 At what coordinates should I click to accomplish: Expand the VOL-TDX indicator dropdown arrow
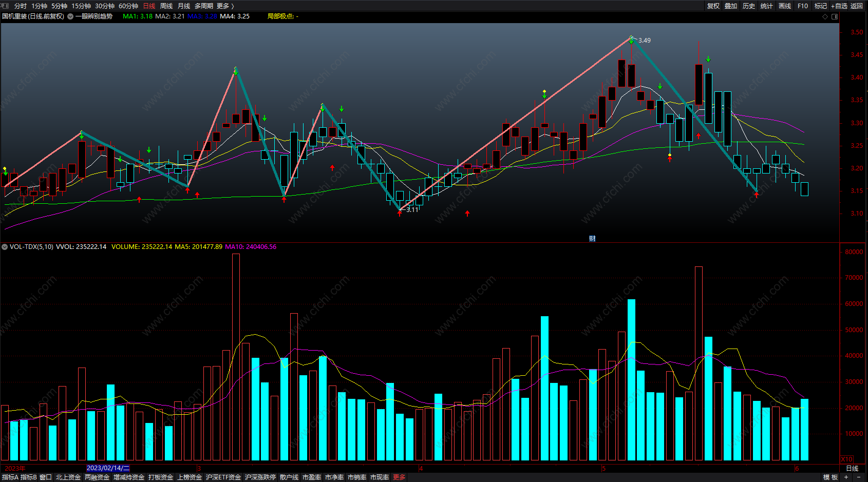coord(5,247)
